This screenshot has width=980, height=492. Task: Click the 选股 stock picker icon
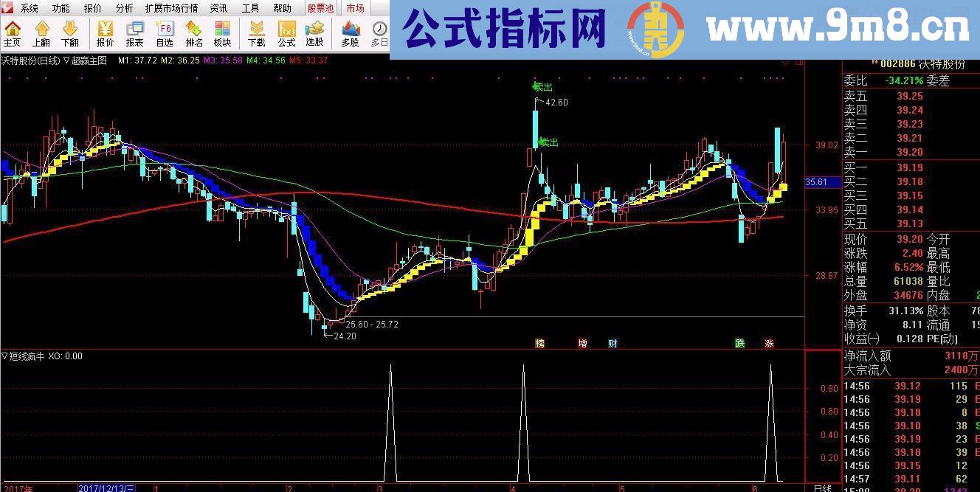(316, 30)
